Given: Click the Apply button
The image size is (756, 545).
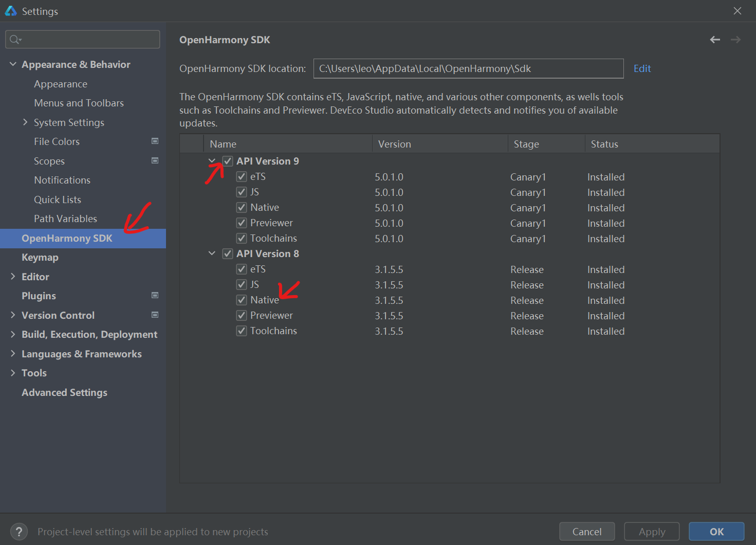Looking at the screenshot, I should (652, 532).
